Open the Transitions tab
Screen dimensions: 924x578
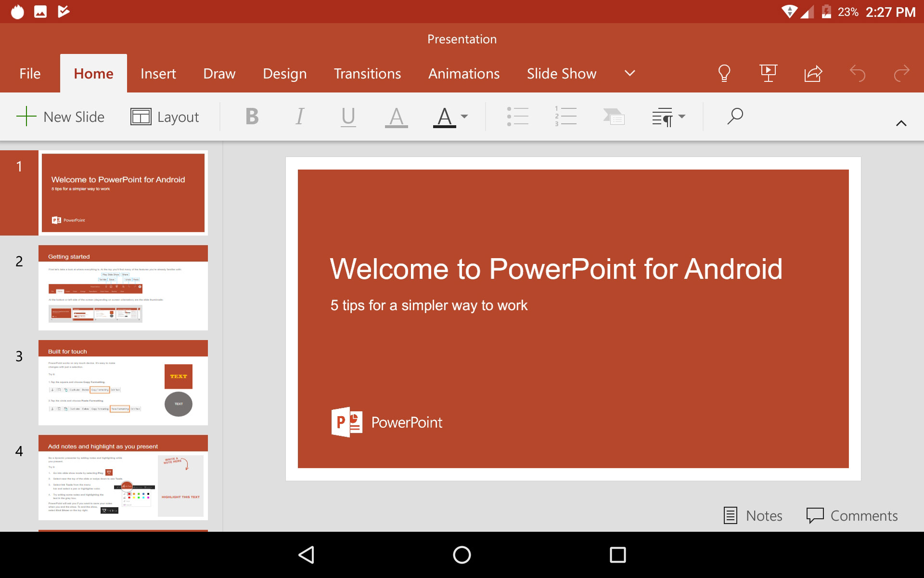(x=368, y=73)
